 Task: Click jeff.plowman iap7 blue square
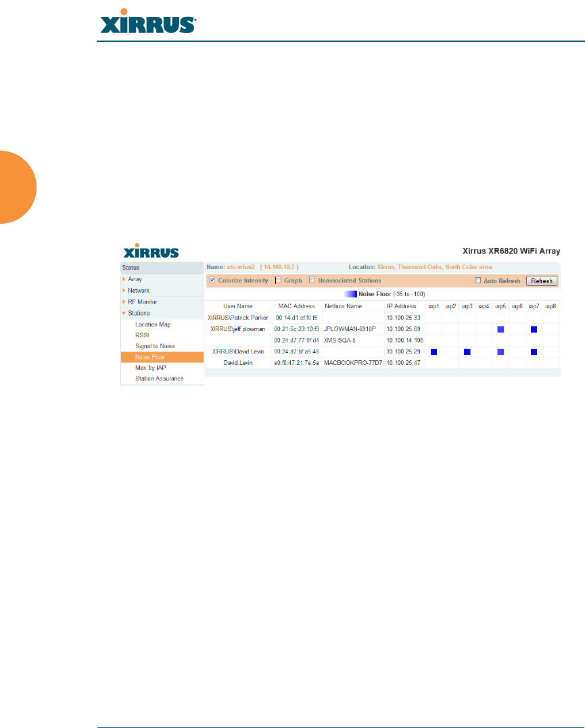pyautogui.click(x=534, y=329)
